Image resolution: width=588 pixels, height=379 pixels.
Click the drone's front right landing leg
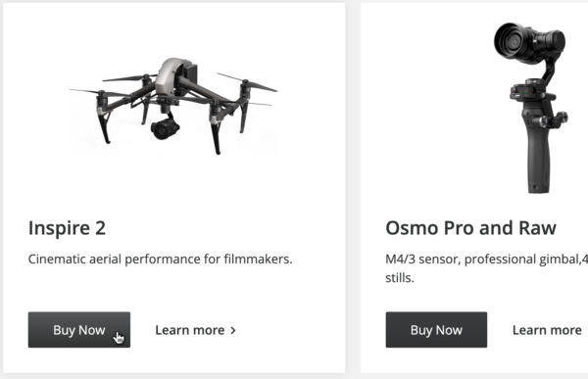[x=216, y=133]
